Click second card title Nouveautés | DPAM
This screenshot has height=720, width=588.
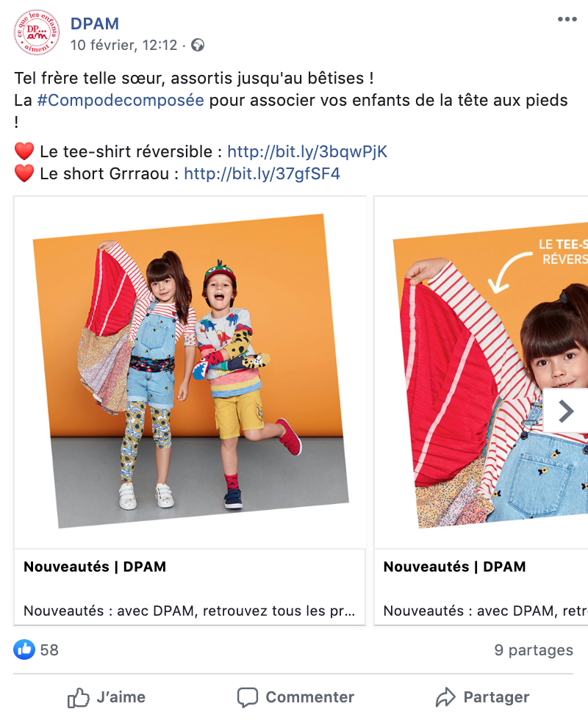[455, 566]
